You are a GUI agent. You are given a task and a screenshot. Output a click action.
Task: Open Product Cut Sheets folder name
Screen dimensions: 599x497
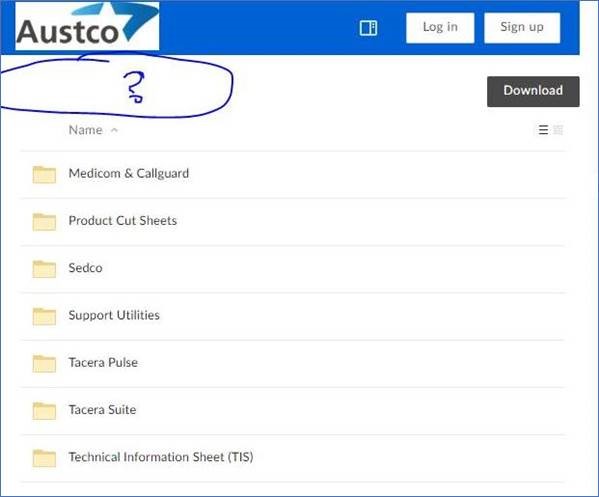123,221
